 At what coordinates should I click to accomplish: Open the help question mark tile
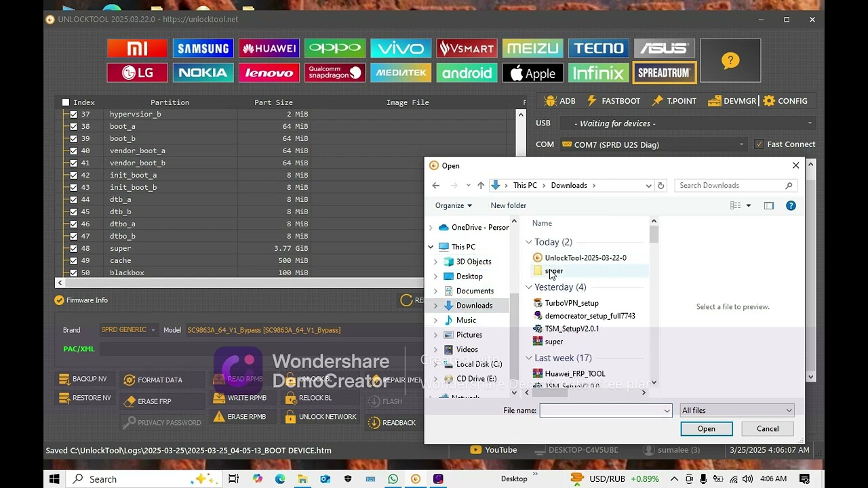[730, 60]
